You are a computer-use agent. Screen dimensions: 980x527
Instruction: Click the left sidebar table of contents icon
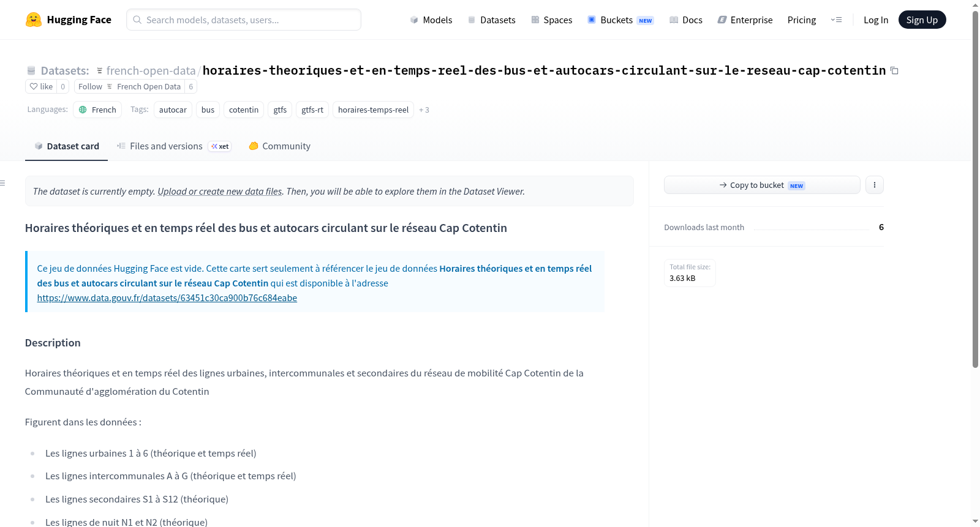tap(3, 183)
